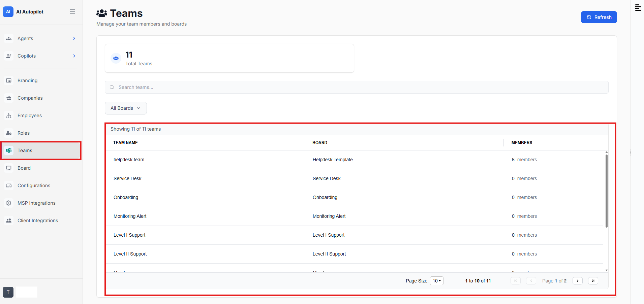Open Client Integrations icon

[x=9, y=221]
